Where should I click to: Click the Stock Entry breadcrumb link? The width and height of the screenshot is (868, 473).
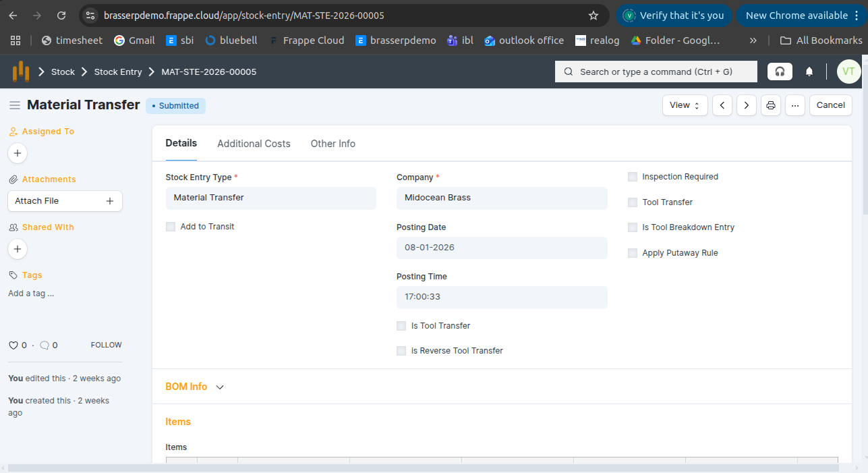pos(118,72)
